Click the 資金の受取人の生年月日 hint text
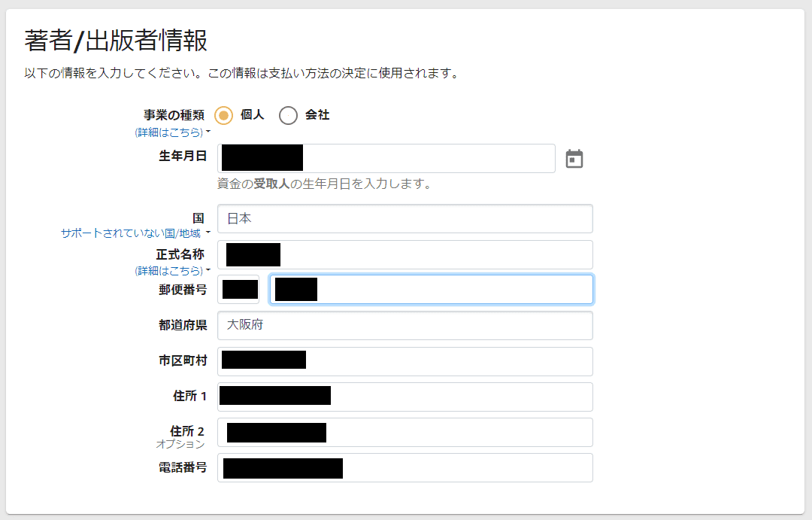Screen dimensions: 812x520 [x=326, y=184]
